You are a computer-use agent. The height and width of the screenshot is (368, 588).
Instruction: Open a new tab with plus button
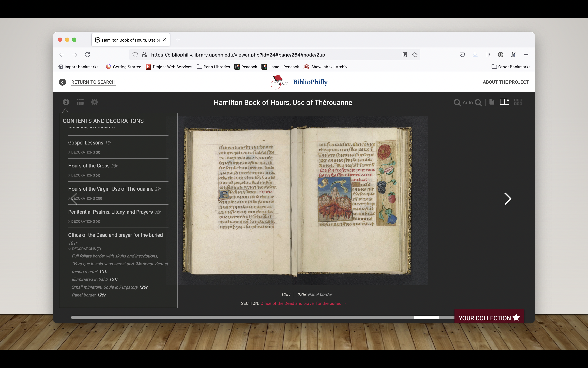click(x=178, y=40)
